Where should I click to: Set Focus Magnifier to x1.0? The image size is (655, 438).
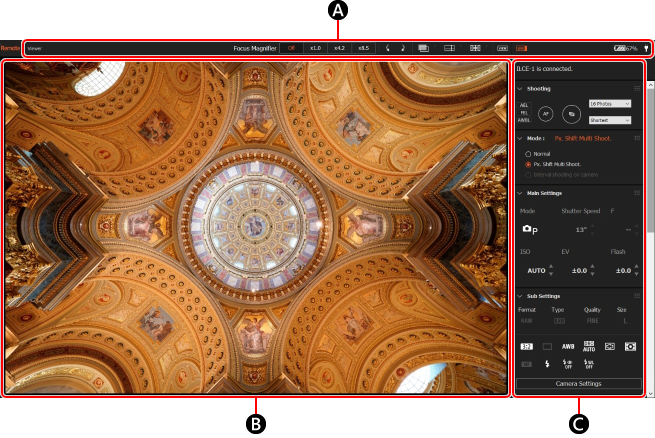[315, 48]
